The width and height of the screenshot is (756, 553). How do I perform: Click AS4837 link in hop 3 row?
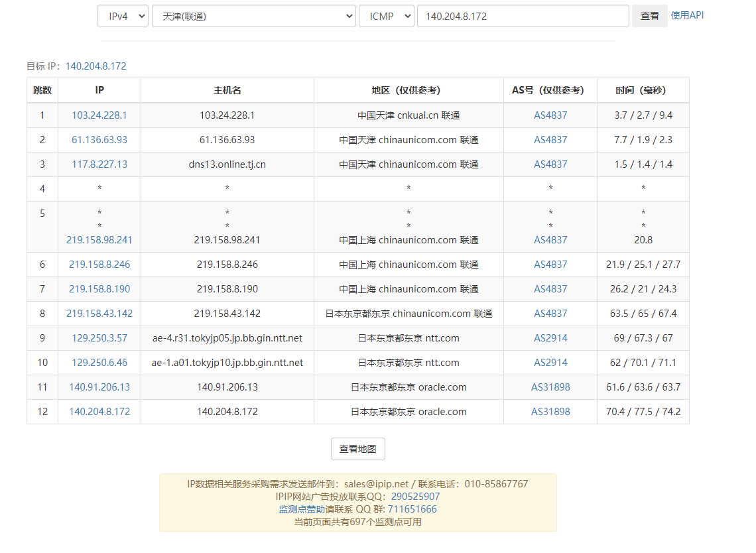[x=550, y=164]
